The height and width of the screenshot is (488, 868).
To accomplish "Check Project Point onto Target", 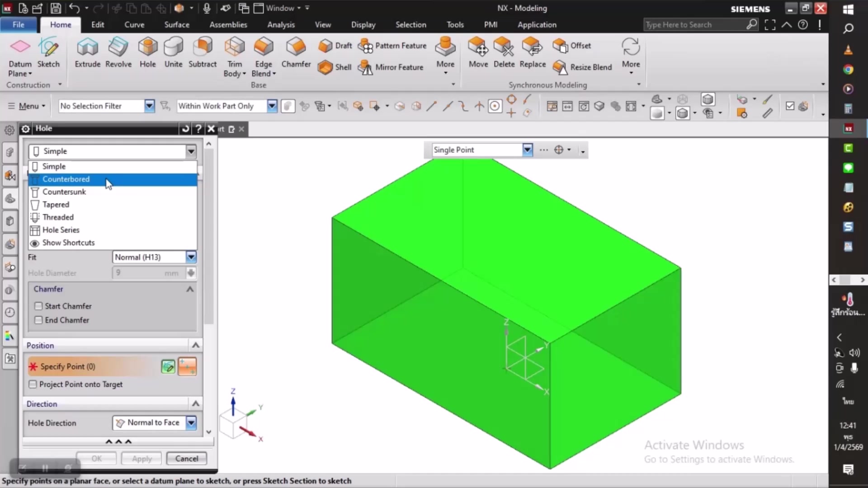I will coord(33,384).
